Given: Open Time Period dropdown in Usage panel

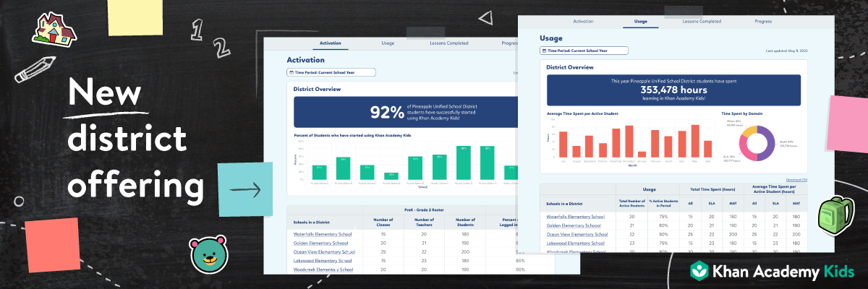Looking at the screenshot, I should tap(584, 51).
